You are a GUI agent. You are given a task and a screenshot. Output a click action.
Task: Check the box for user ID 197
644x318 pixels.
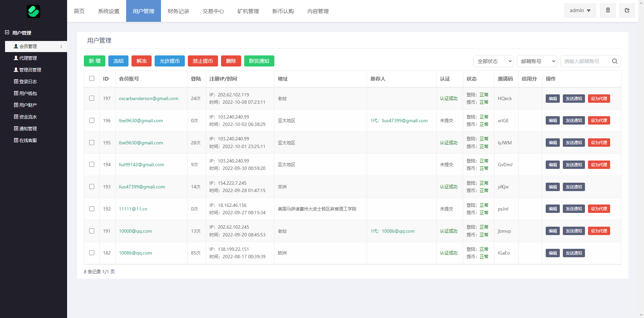tap(92, 98)
